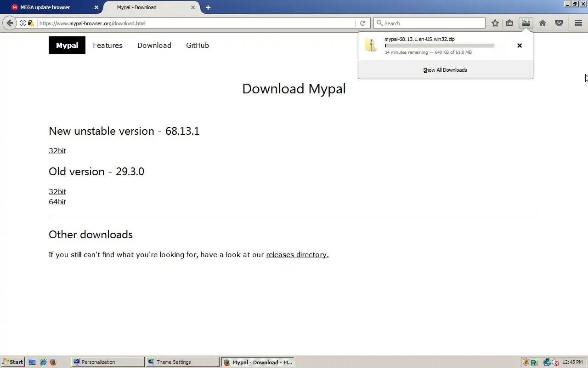Click the security shield tray icon

point(526,362)
